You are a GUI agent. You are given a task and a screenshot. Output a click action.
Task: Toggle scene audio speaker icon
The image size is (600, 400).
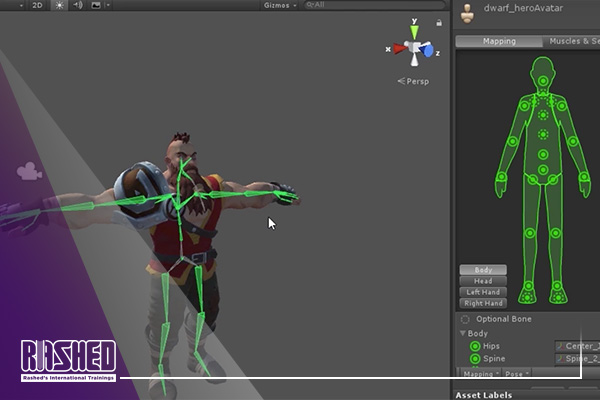[78, 5]
